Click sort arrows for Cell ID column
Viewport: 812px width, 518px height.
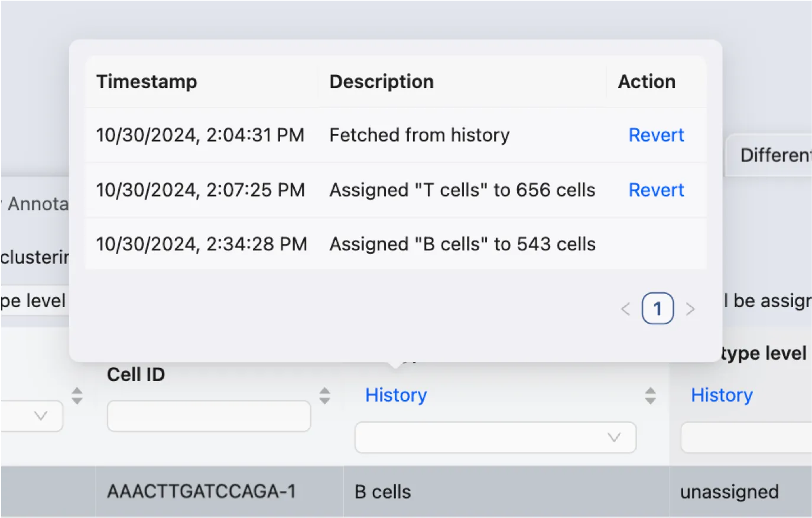324,396
